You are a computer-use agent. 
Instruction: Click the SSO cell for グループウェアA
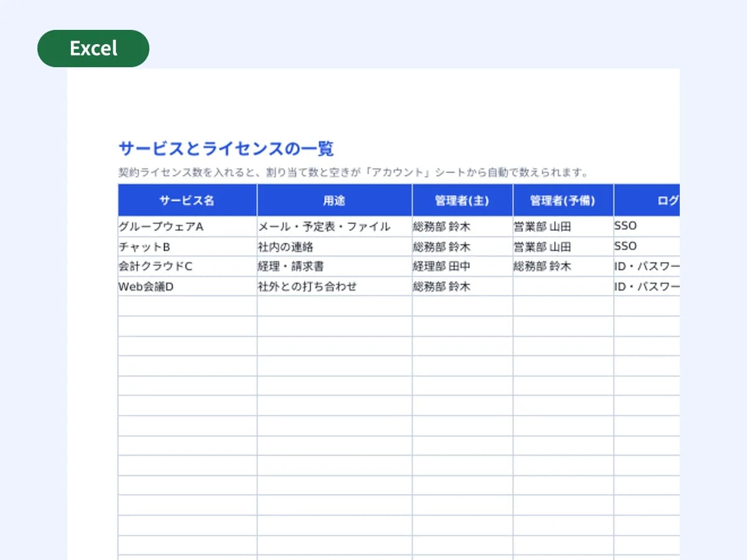647,226
